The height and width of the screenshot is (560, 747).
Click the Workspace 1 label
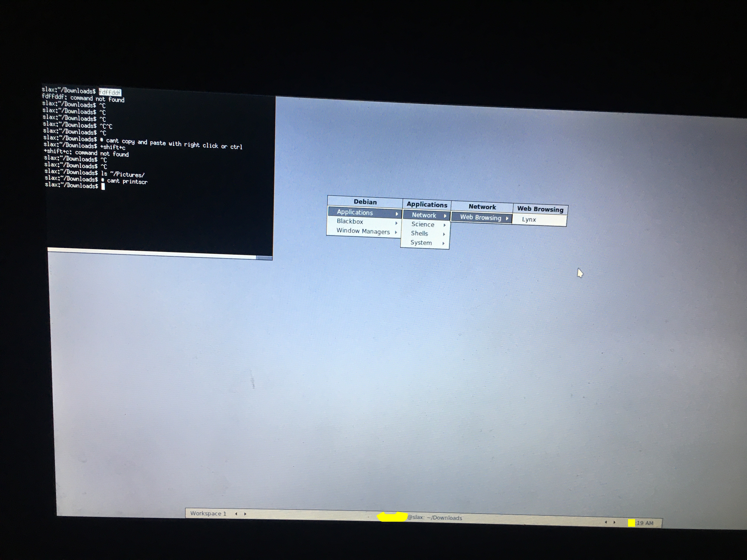tap(208, 513)
